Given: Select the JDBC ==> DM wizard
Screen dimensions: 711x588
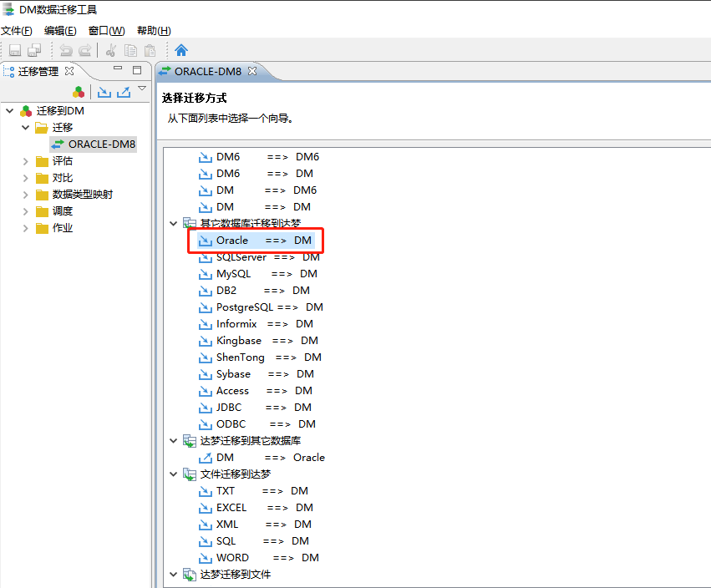Looking at the screenshot, I should point(255,408).
